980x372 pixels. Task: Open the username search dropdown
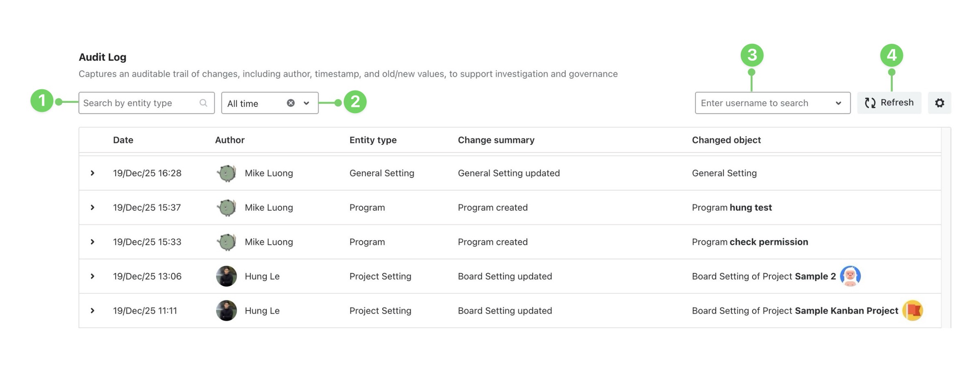(838, 103)
